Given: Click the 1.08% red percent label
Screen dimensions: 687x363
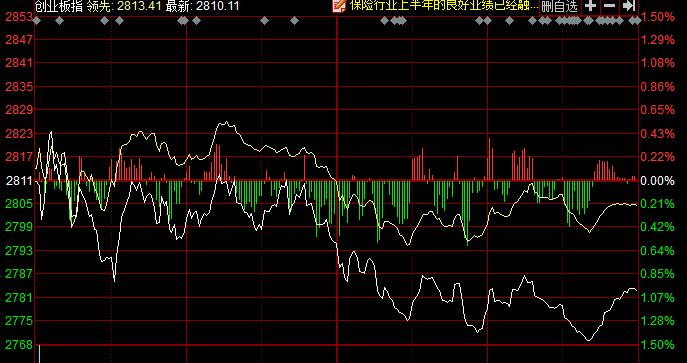Looking at the screenshot, I should click(658, 63).
